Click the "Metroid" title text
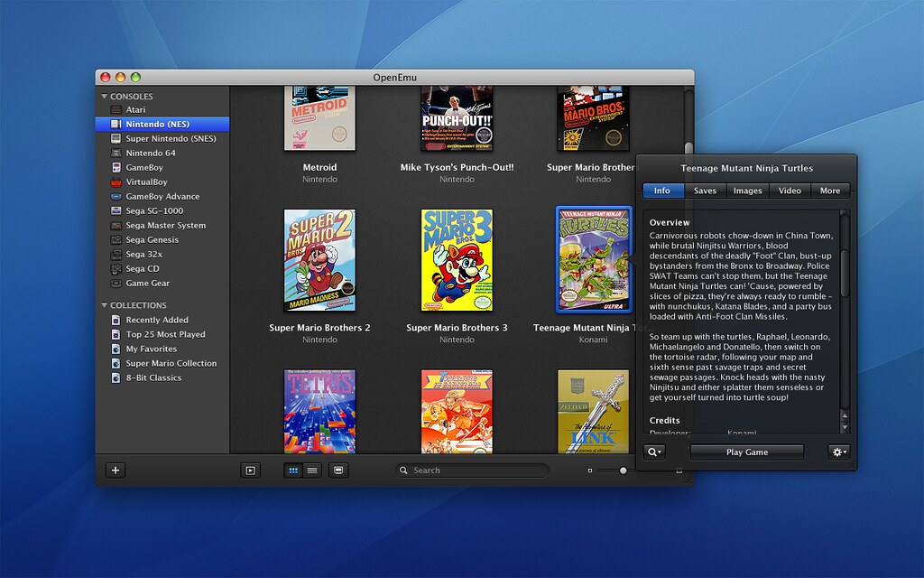Screen dimensions: 924x578 (x=320, y=167)
